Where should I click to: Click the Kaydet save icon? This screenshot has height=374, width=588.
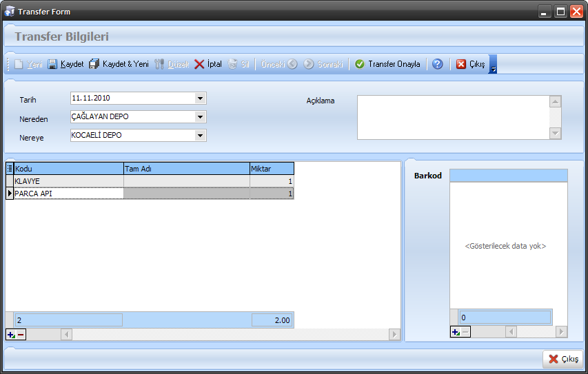52,64
